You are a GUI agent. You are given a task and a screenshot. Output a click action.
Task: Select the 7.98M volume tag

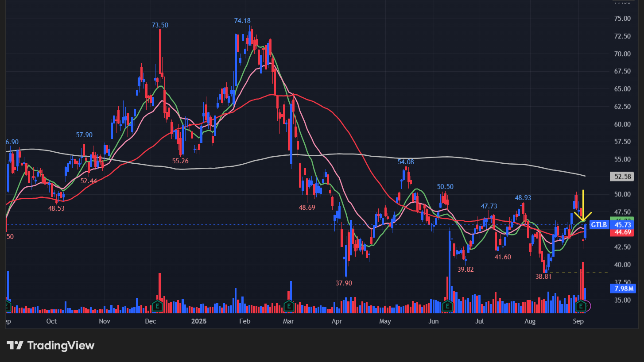pos(623,289)
